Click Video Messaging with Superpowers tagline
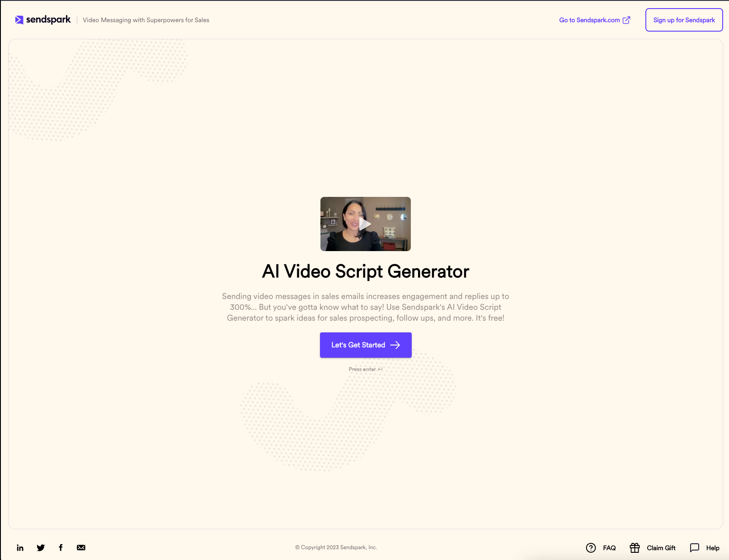 [146, 20]
